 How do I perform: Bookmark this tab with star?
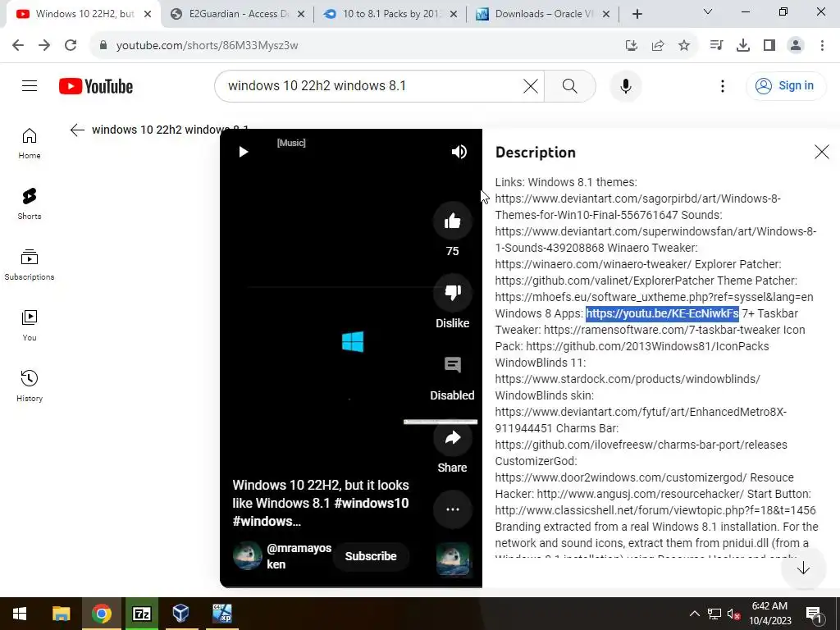tap(684, 46)
